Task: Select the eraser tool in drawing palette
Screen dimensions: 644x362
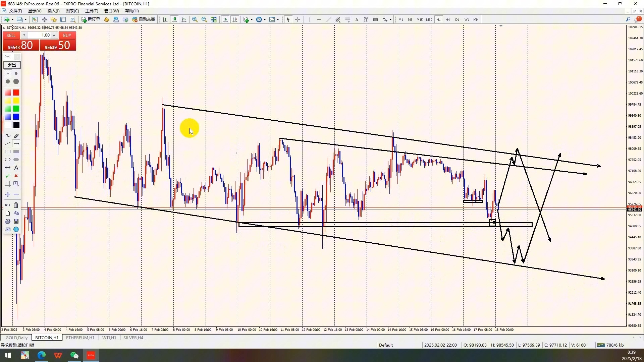Action: click(16, 136)
